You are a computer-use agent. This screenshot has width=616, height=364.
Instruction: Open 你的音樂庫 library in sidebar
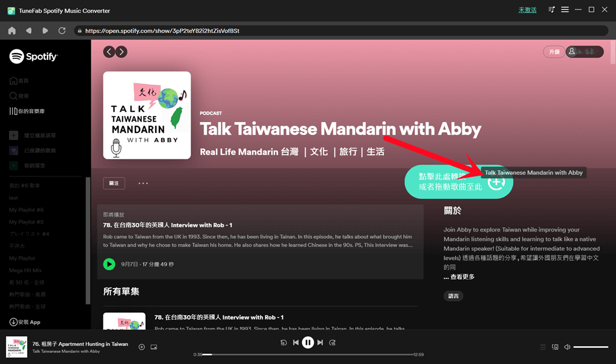(26, 111)
